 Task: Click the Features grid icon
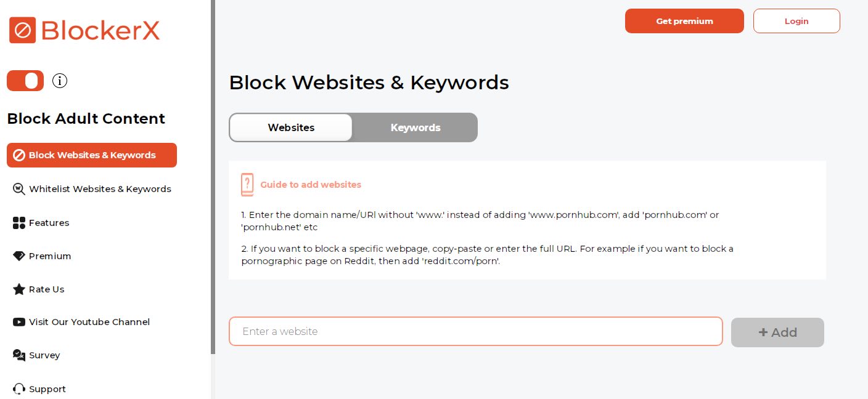(x=19, y=223)
